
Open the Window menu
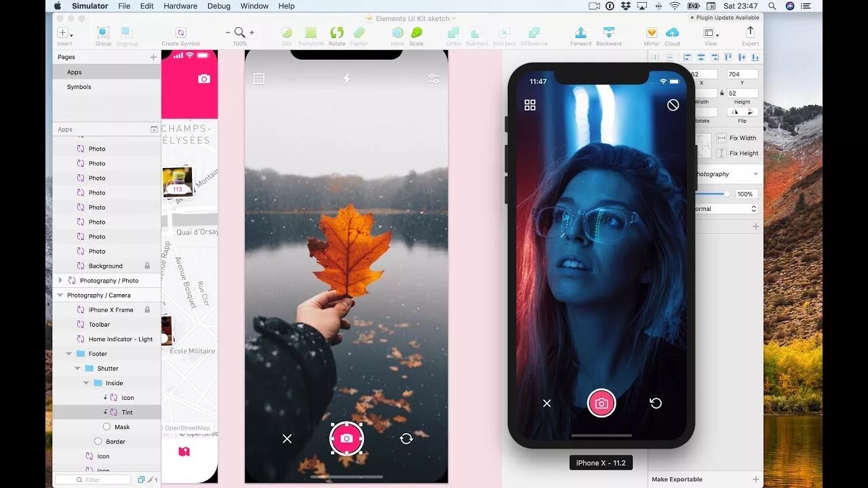(254, 6)
